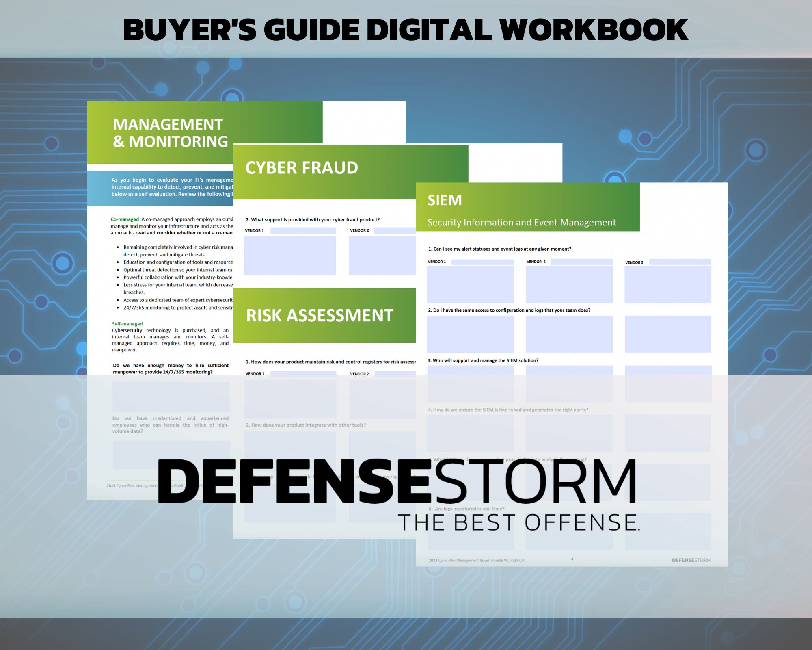Screen dimensions: 812x650
Task: Select SIEM question 1 about alert statuses
Action: [x=500, y=249]
